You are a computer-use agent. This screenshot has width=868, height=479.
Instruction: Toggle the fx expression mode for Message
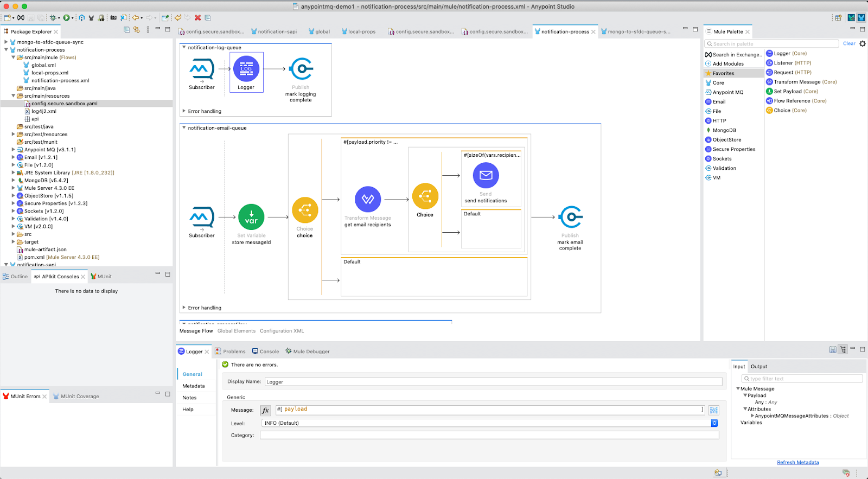point(265,410)
